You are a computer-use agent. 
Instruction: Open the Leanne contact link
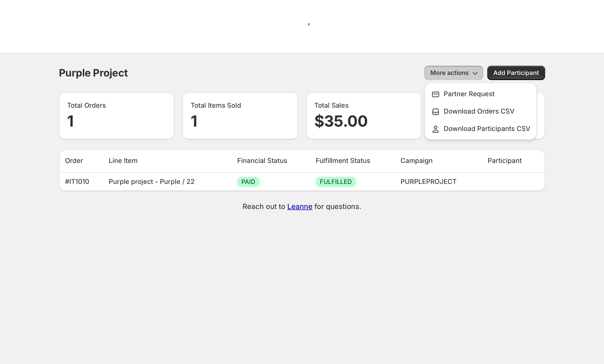coord(299,206)
